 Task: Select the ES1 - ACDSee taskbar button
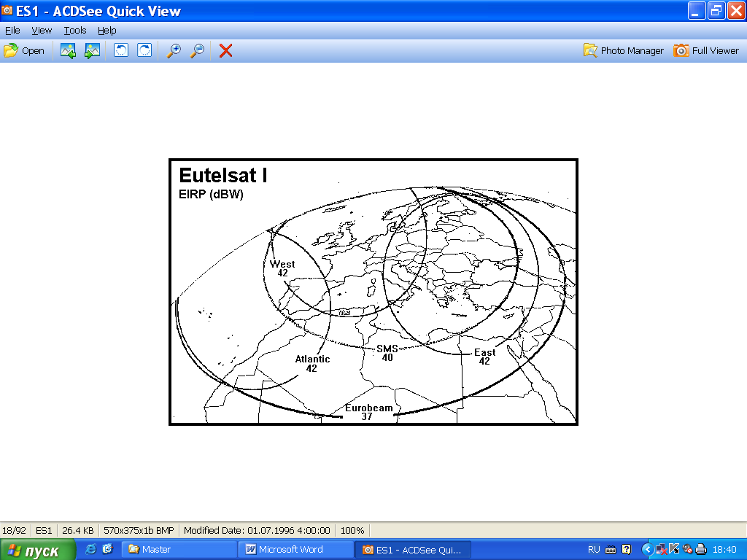coord(413,550)
